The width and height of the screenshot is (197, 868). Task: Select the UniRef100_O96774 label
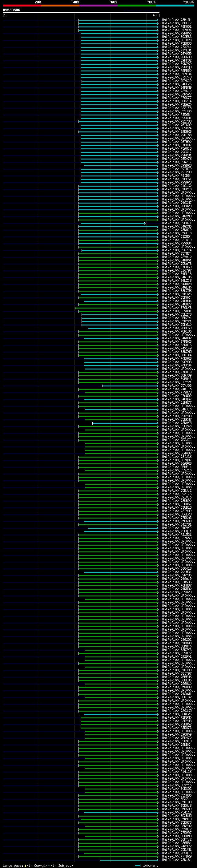click(177, 250)
